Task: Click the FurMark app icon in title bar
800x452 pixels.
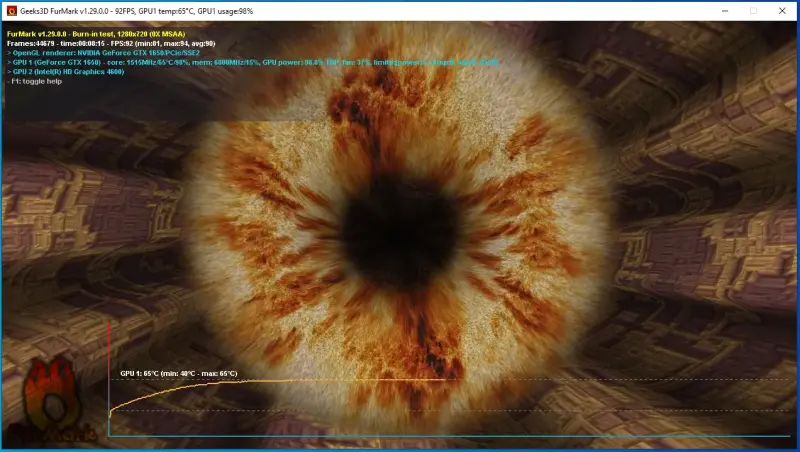Action: (x=11, y=10)
